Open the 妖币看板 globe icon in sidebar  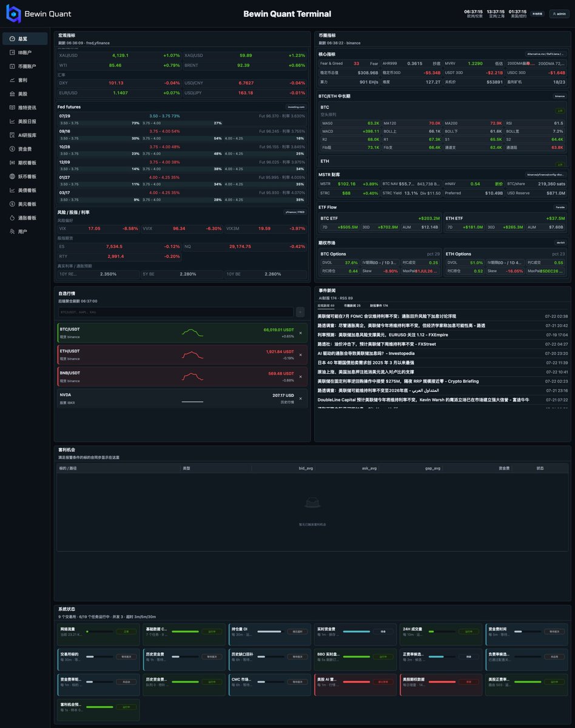[12, 177]
